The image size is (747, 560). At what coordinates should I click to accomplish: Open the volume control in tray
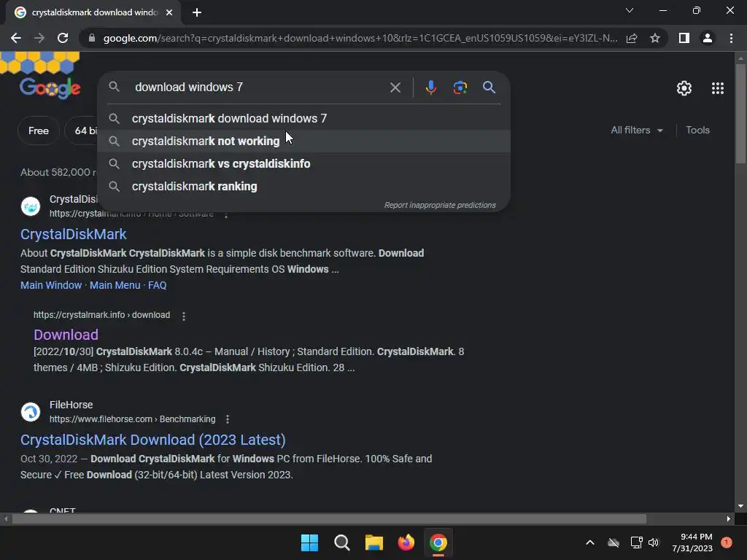pos(654,542)
